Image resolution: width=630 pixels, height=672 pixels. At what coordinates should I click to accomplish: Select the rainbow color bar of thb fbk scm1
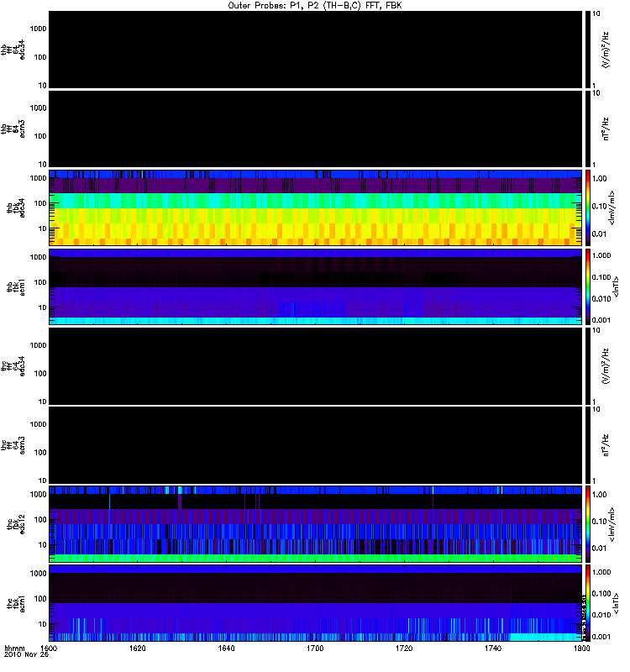point(588,286)
